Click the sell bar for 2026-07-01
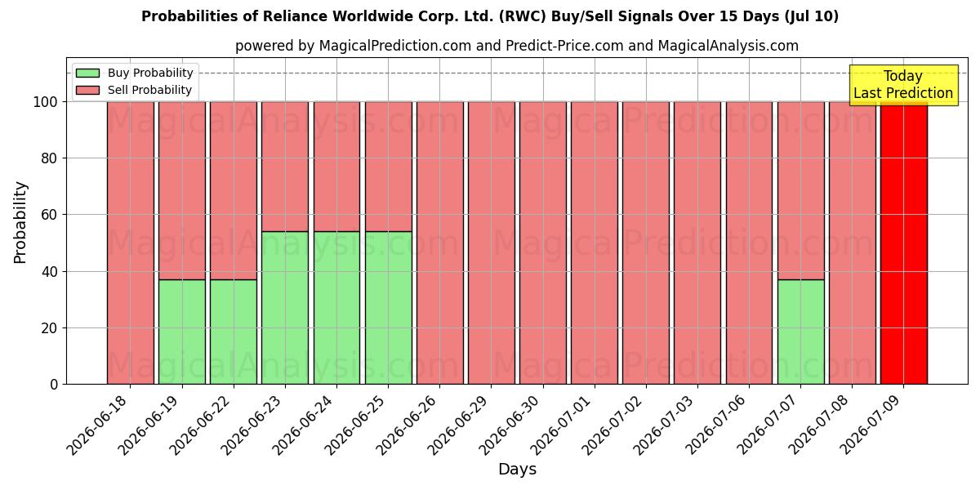Image resolution: width=980 pixels, height=490 pixels. tap(595, 243)
